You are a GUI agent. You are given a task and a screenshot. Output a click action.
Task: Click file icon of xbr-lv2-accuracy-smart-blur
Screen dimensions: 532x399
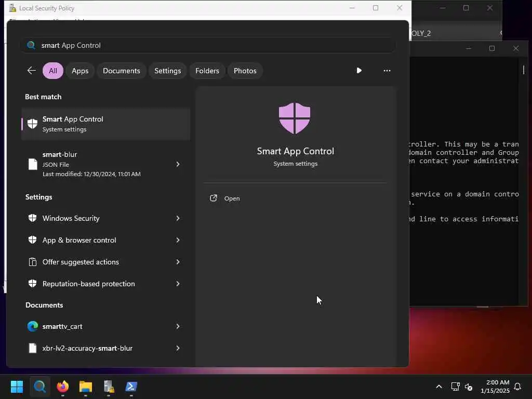click(33, 348)
